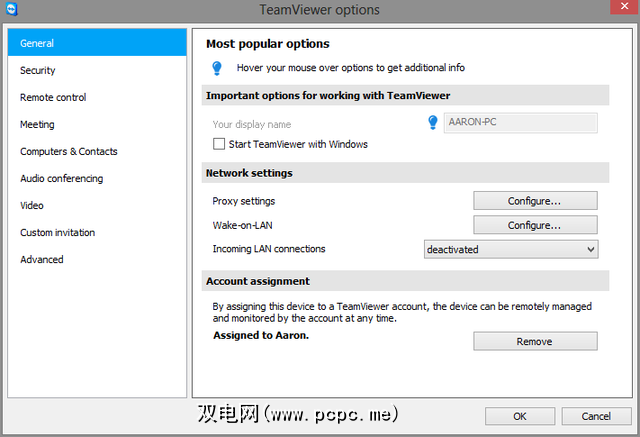Click the TeamViewer logo icon in title bar

point(13,10)
